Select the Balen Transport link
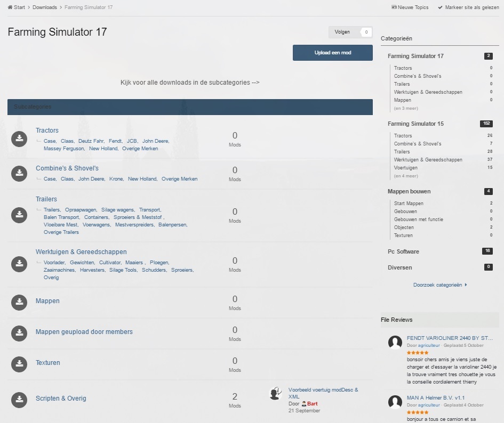Image resolution: width=504 pixels, height=423 pixels. pos(61,217)
